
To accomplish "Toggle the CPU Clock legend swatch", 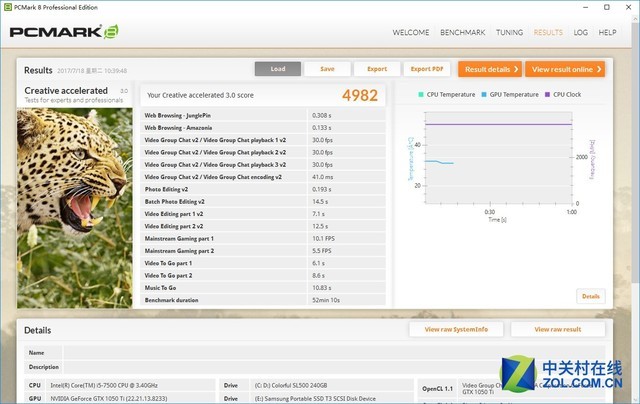I will coord(547,95).
